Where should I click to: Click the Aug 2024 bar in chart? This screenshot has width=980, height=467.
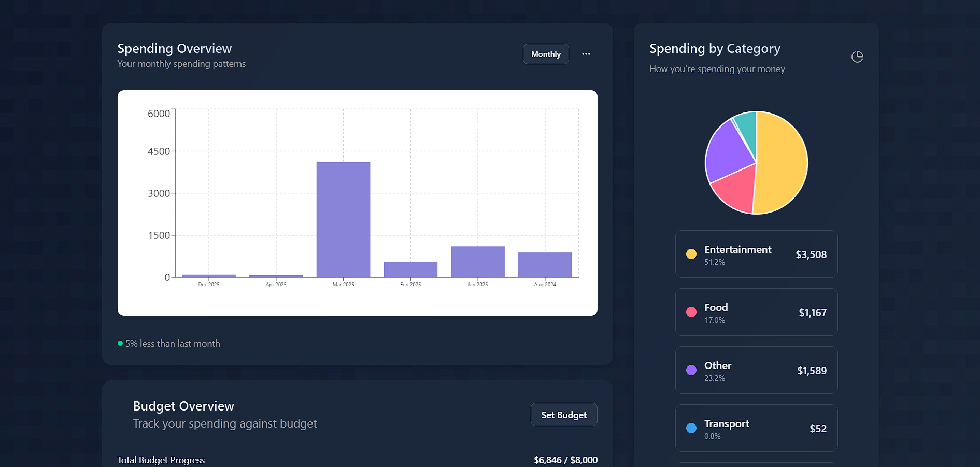[x=545, y=265]
